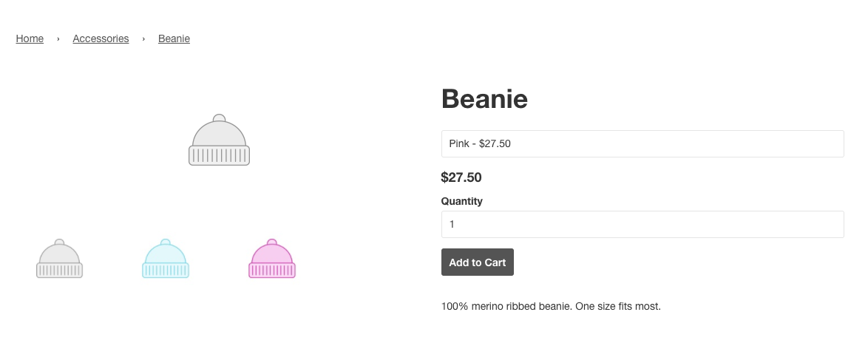The image size is (868, 363).
Task: Click the breadcrumb separator after Accessories
Action: coord(143,39)
